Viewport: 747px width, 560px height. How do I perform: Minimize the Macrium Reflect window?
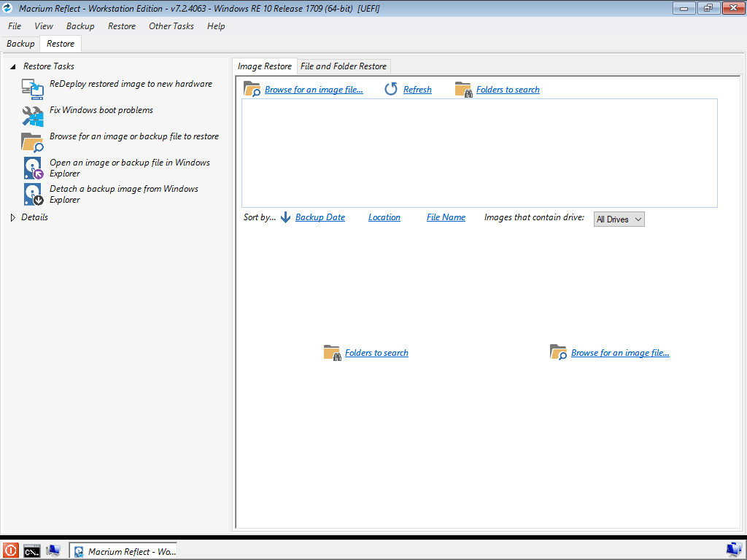684,8
